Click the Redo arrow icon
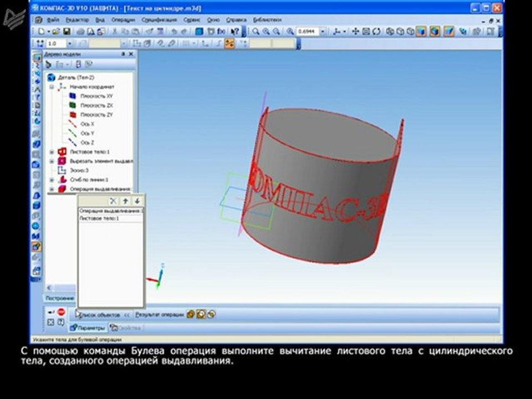The width and height of the screenshot is (532, 399). (184, 32)
